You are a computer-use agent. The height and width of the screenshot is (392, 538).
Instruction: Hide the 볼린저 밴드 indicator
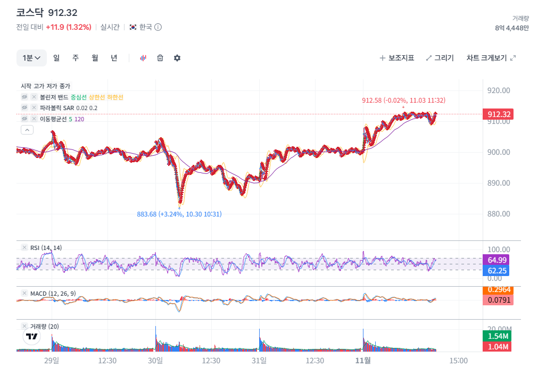click(24, 97)
